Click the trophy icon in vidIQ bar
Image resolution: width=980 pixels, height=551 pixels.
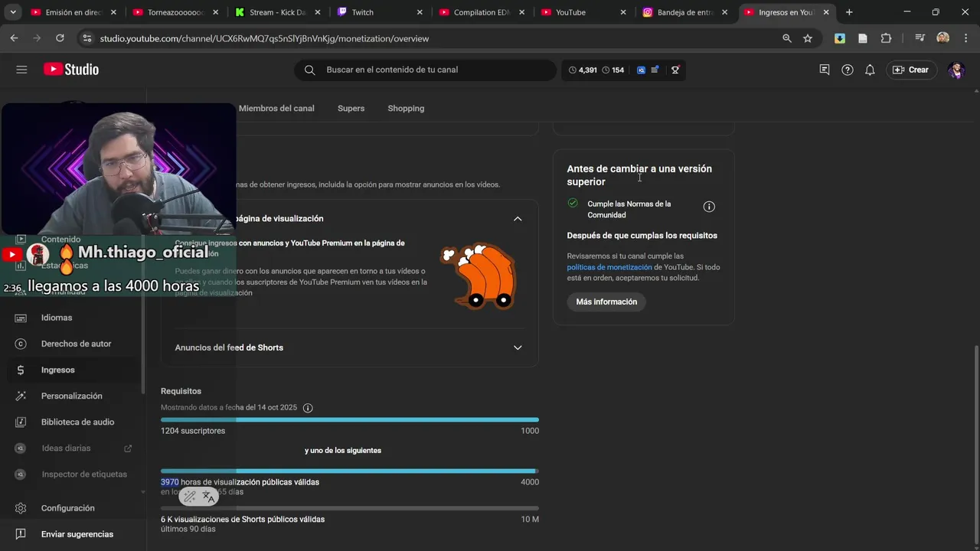coord(675,70)
